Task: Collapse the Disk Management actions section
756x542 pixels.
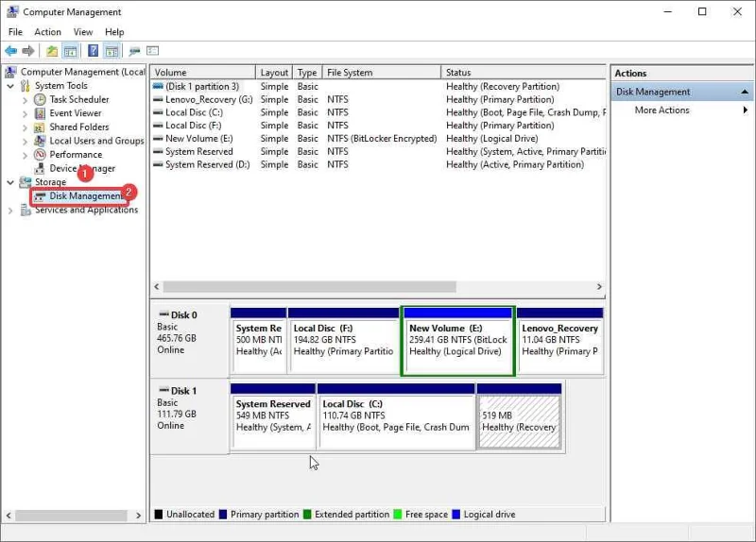Action: tap(745, 92)
